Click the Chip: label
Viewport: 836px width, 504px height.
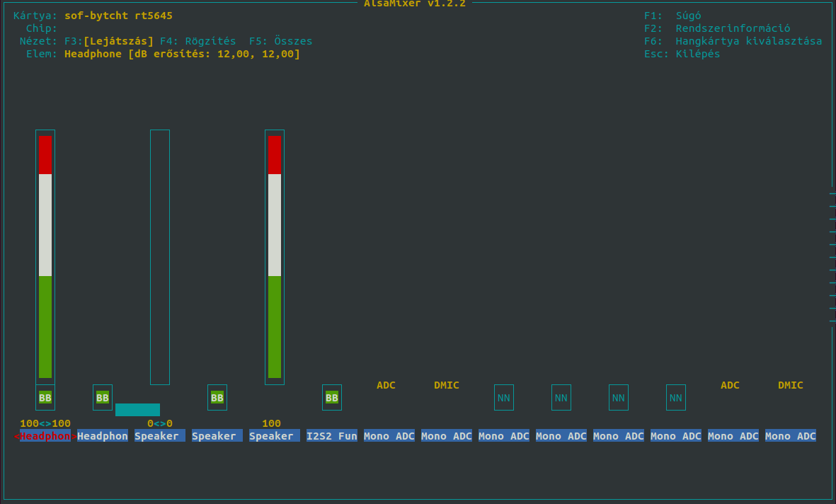point(42,28)
